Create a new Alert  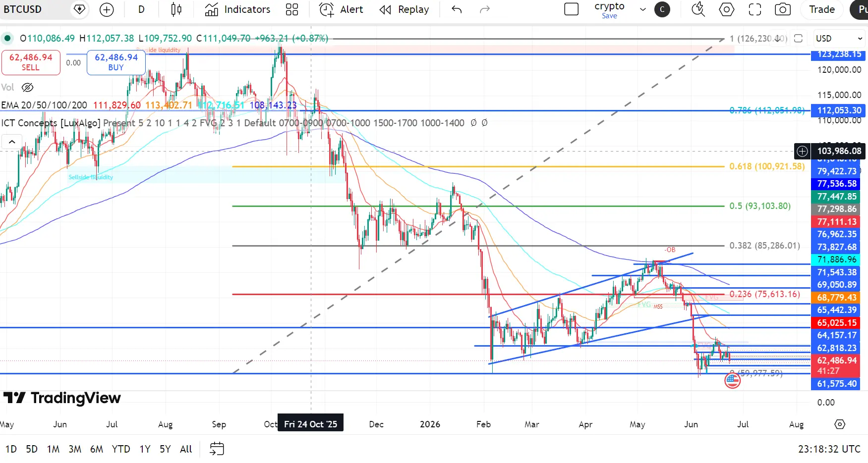click(x=341, y=9)
